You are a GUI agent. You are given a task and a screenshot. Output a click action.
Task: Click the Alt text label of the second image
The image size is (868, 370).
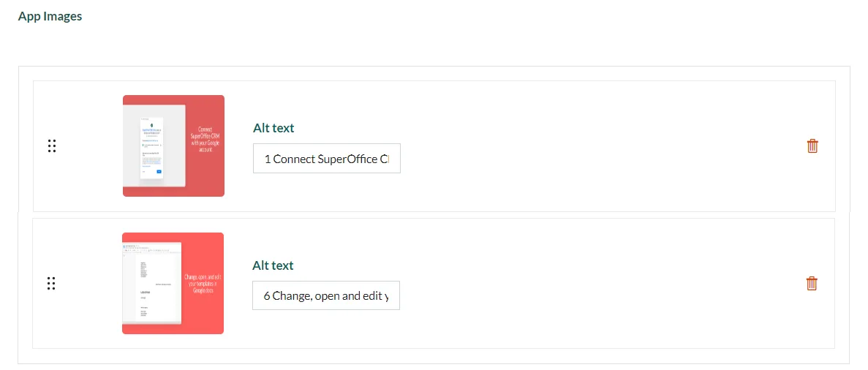tap(273, 265)
